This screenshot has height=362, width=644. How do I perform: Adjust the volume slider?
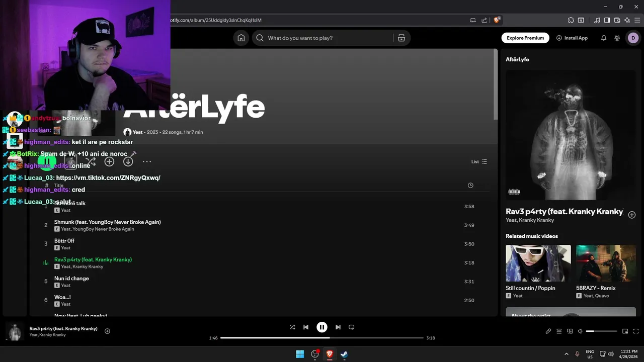pos(601,331)
